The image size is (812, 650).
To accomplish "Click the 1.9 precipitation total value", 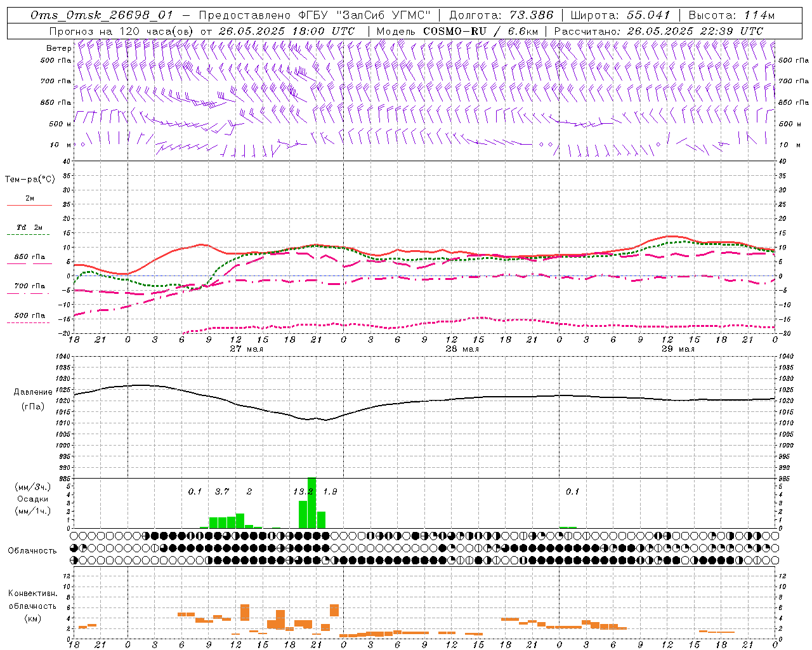I will pos(330,492).
